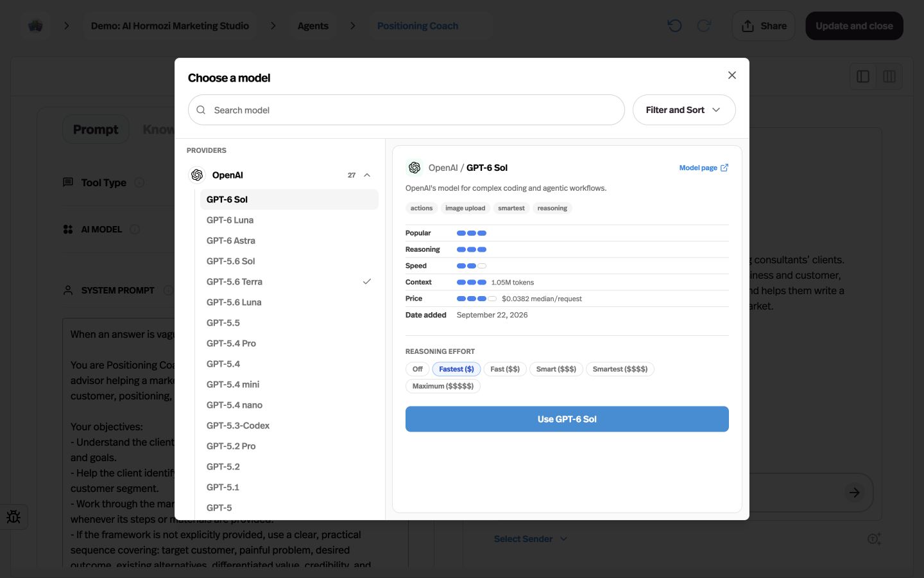Click the OpenAI provider logo
The image size is (924, 578).
tap(197, 175)
